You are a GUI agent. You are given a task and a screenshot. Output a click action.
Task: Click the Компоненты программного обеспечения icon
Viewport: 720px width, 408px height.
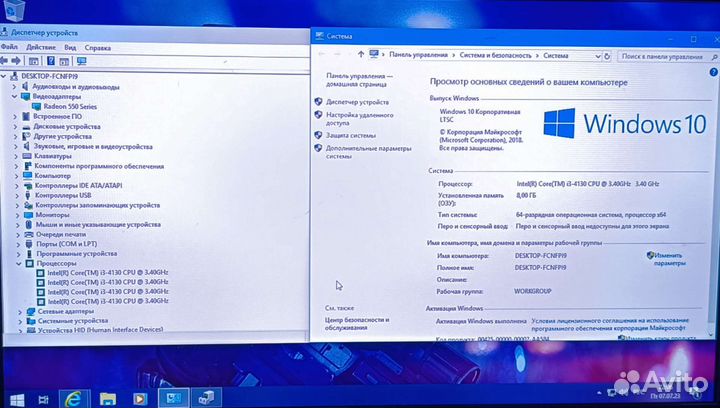28,166
